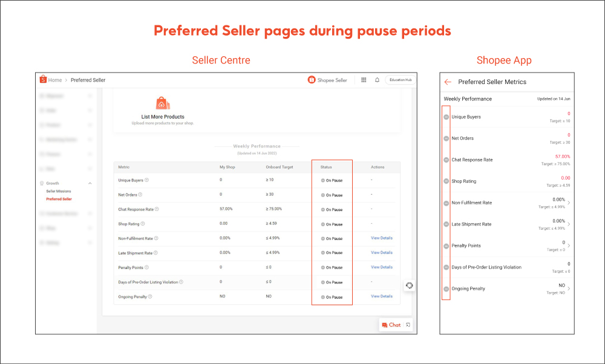Click View Details for Non-Fulfilment Rate
Image resolution: width=605 pixels, height=364 pixels.
382,238
